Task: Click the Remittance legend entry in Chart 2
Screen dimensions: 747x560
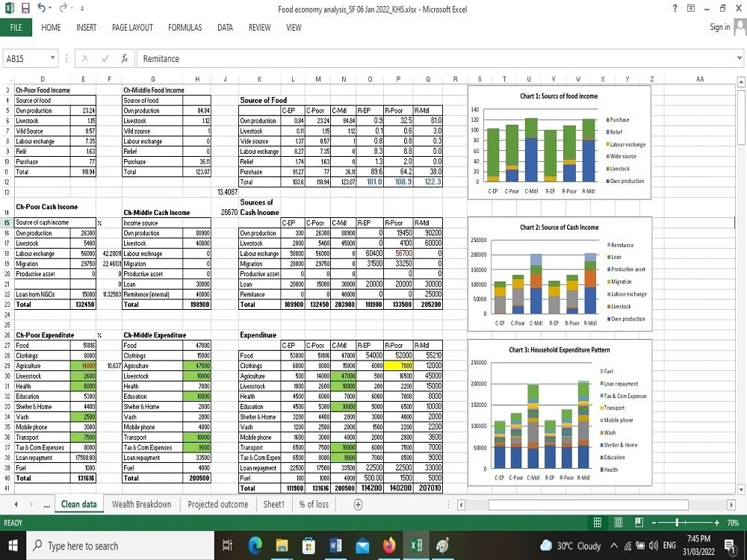Action: pos(621,245)
